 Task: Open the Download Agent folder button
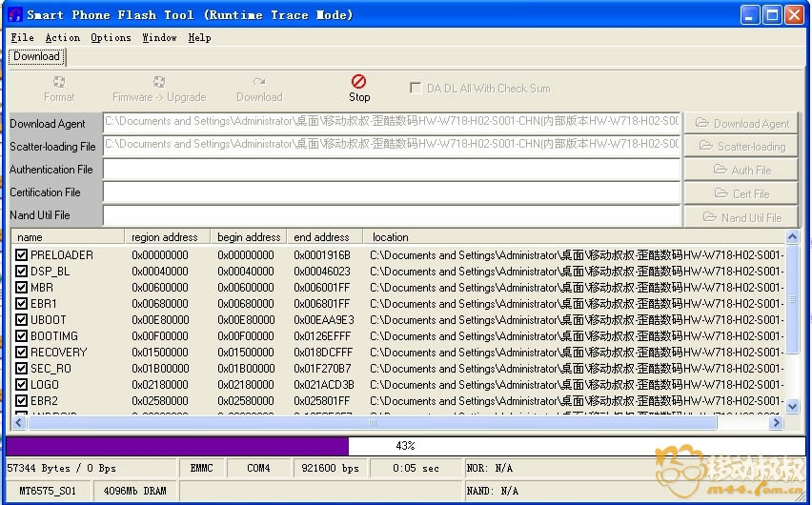[741, 123]
